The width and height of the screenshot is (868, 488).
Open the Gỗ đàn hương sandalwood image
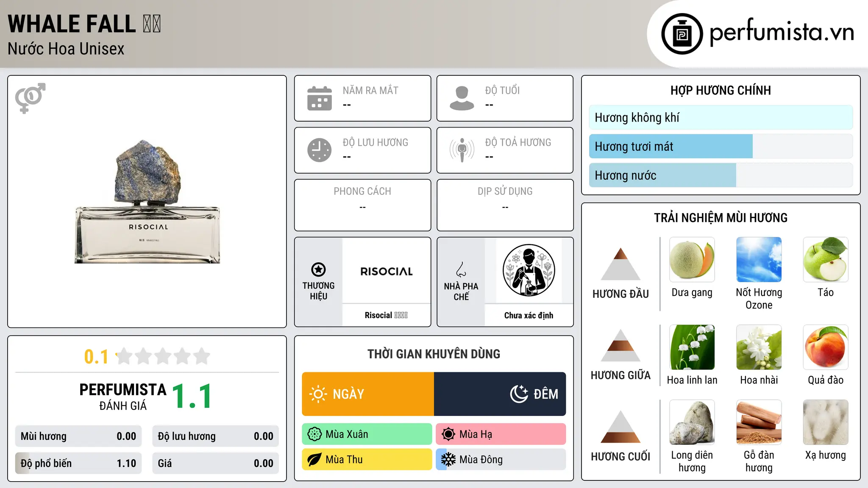(x=759, y=422)
